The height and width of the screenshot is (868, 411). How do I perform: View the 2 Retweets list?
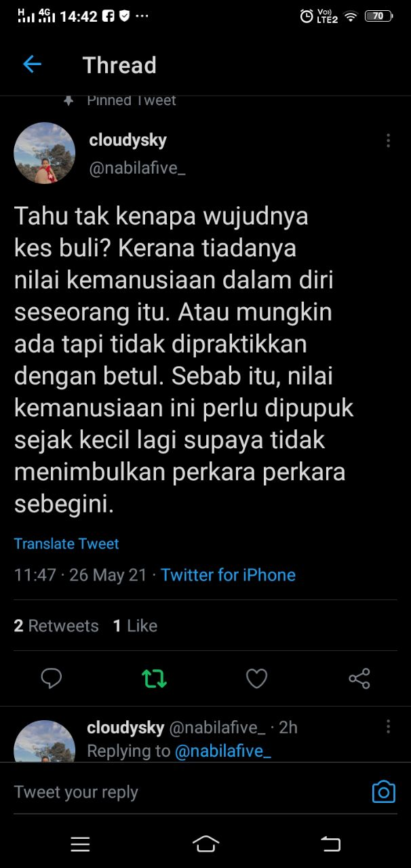click(56, 626)
